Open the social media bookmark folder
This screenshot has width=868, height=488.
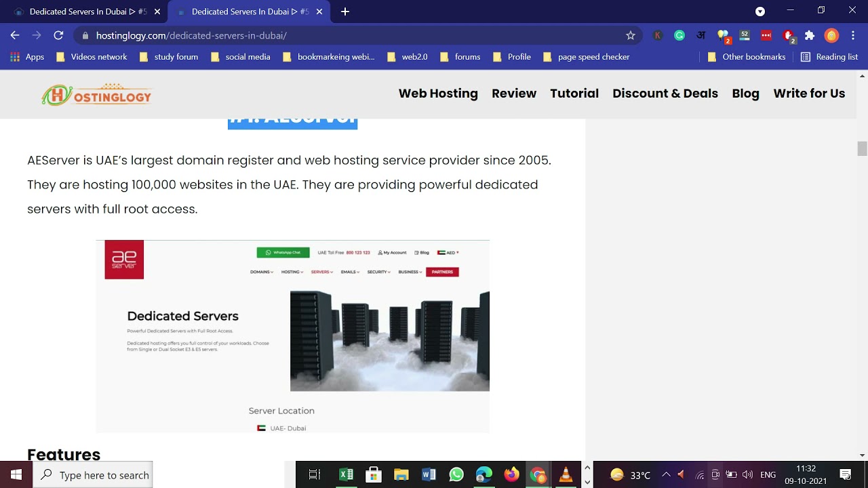[240, 57]
